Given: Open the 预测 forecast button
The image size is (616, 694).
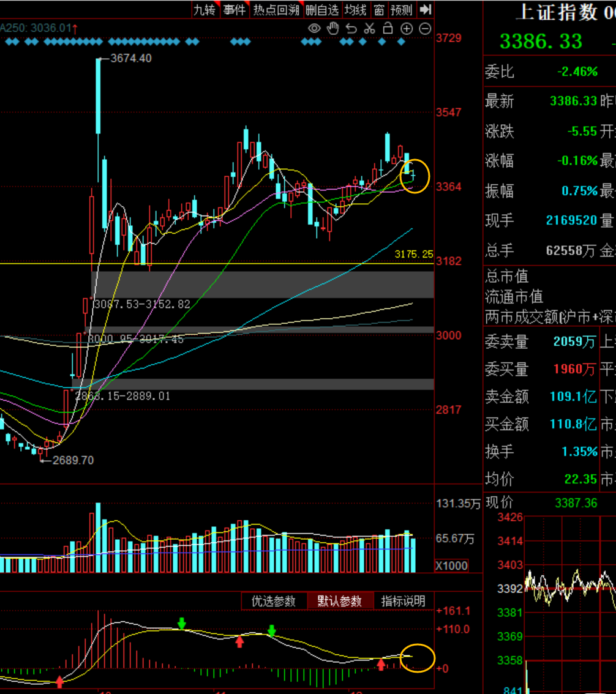Looking at the screenshot, I should coord(402,10).
